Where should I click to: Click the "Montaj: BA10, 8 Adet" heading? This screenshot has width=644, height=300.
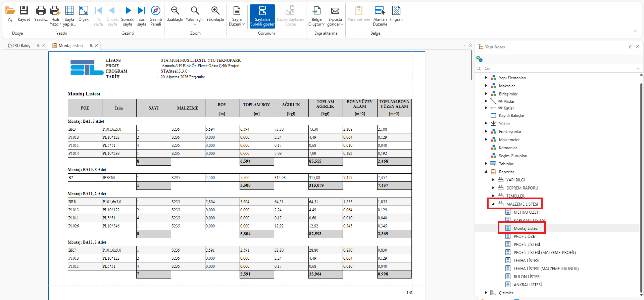pos(87,170)
